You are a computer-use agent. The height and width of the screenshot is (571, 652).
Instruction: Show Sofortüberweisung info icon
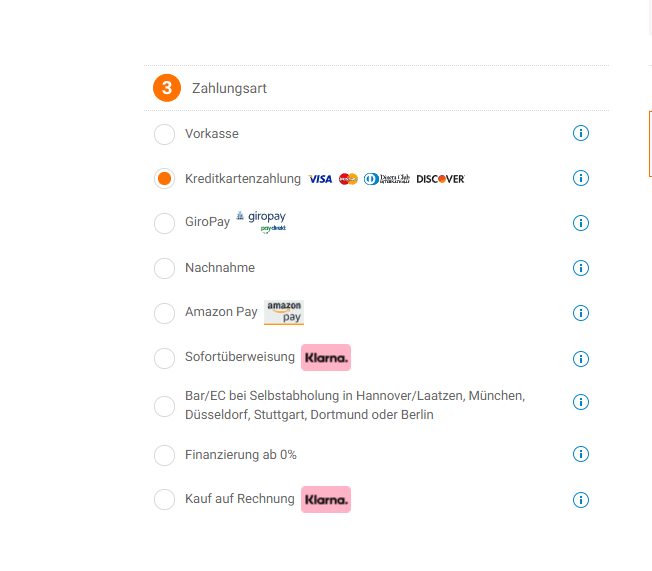(x=581, y=358)
